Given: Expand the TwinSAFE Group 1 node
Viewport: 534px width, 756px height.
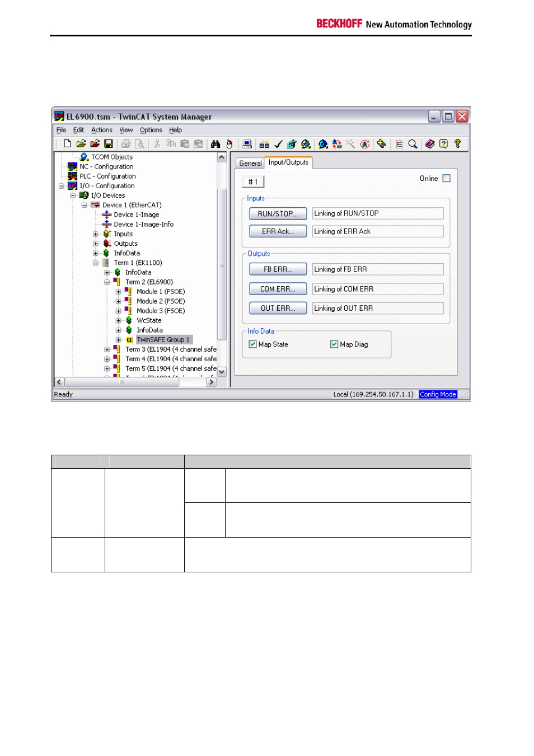Looking at the screenshot, I should (118, 340).
